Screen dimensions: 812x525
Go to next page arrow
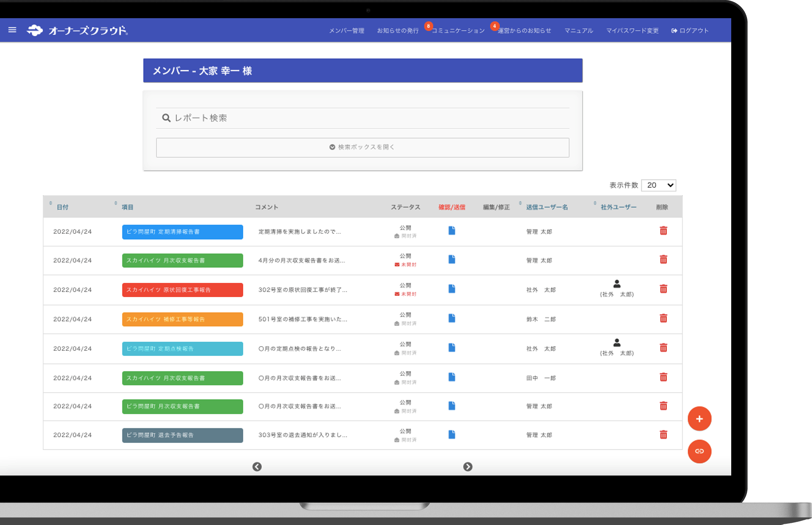click(x=468, y=467)
